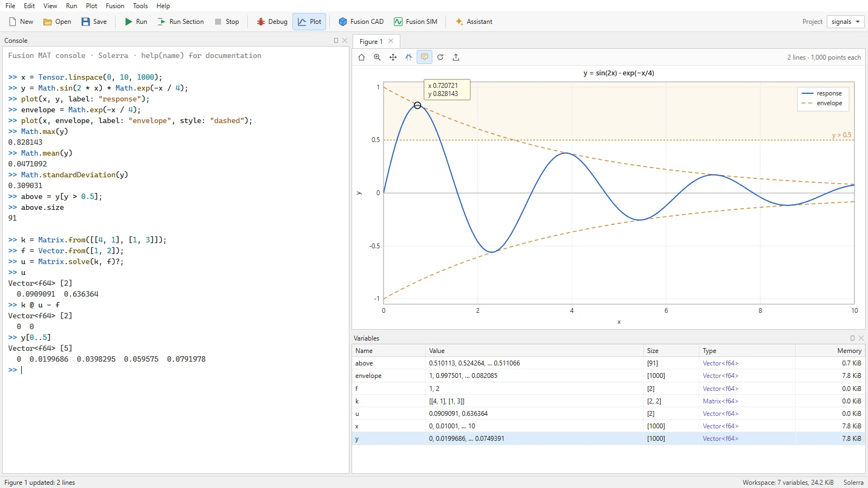The width and height of the screenshot is (868, 488).
Task: Select the variable row 'f'
Action: (x=608, y=389)
